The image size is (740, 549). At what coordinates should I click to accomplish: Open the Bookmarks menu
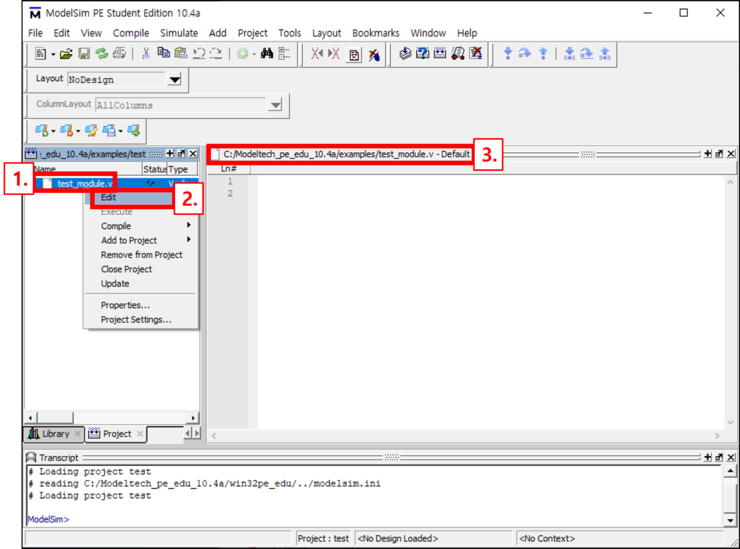click(376, 33)
